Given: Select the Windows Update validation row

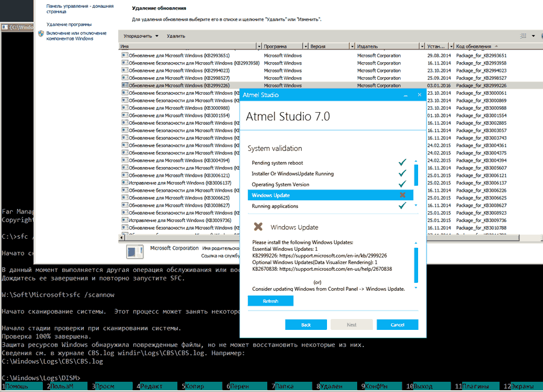Looking at the screenshot, I should pos(331,195).
